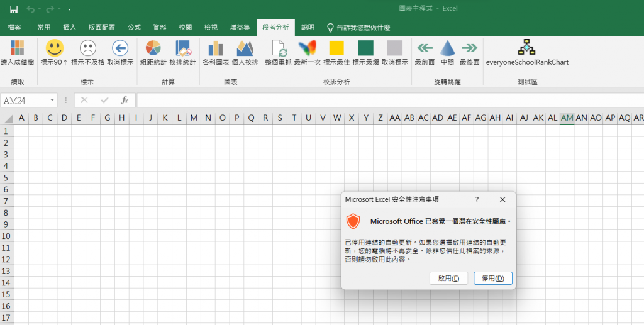Click the Save icon in title bar
The height and width of the screenshot is (325, 644).
pyautogui.click(x=14, y=9)
